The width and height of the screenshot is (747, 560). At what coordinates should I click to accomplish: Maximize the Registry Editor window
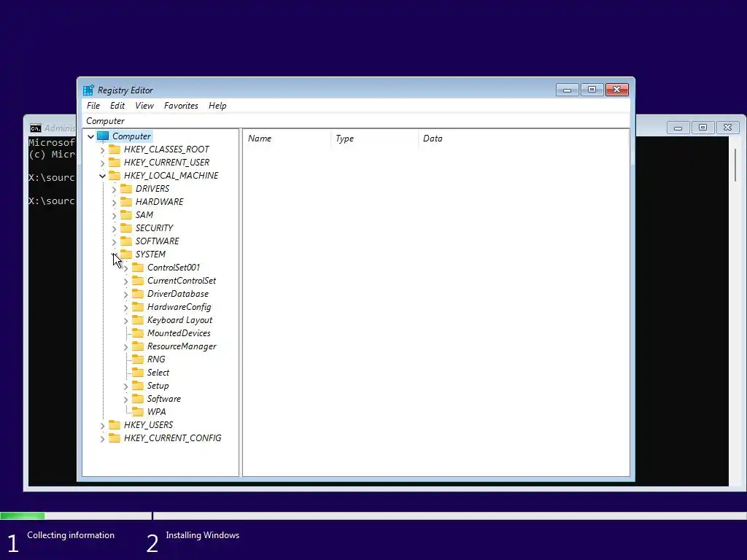[x=592, y=90]
